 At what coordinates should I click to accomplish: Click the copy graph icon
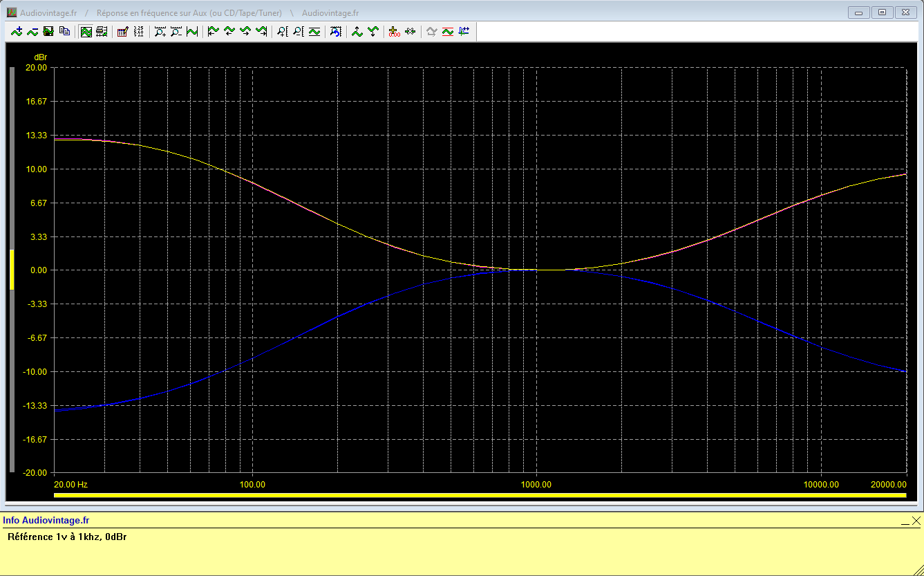[64, 31]
